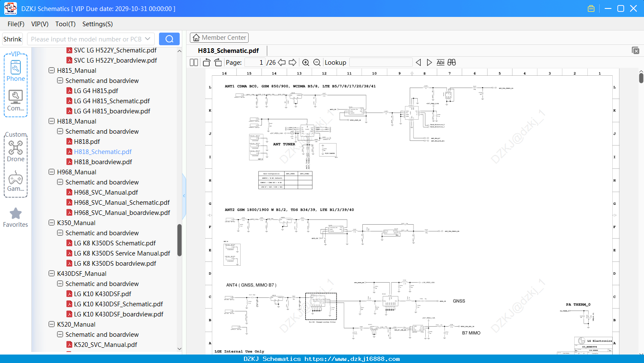Click the Member Center home button
The height and width of the screenshot is (363, 644).
coord(219,38)
